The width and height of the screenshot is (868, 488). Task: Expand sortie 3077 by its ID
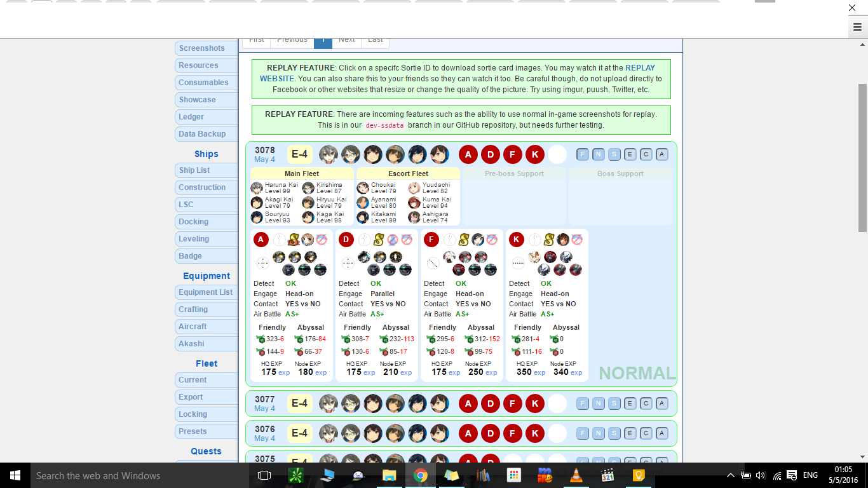coord(265,400)
